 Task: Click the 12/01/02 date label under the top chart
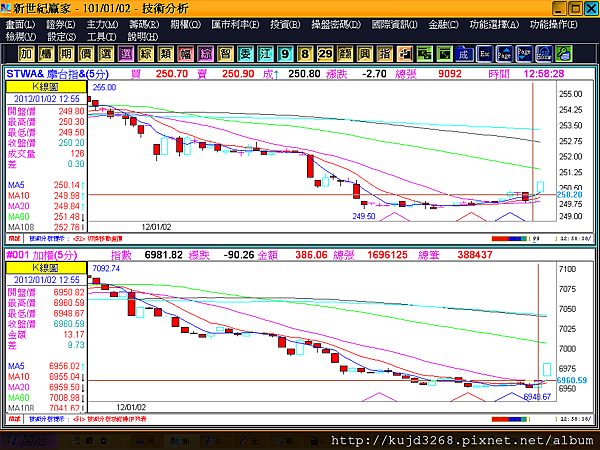coord(156,227)
